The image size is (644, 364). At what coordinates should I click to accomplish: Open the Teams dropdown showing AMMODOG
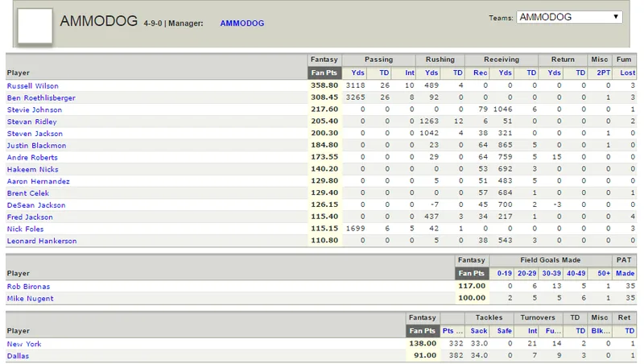click(569, 17)
